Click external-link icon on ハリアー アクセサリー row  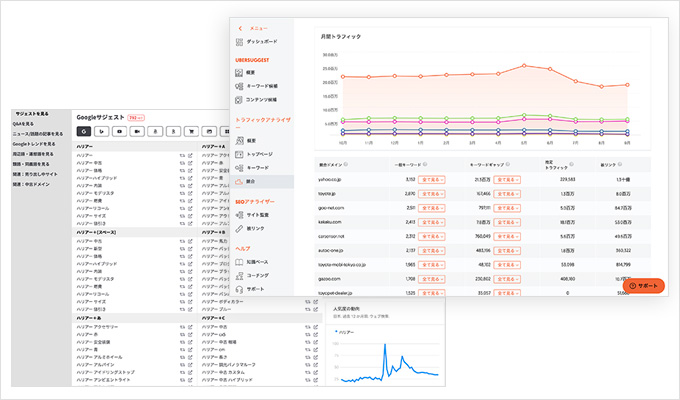[x=190, y=327]
